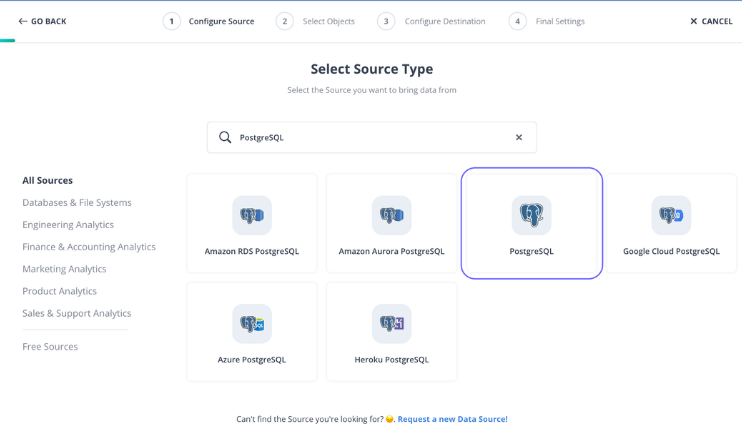Clear the search box with the X icon
The image size is (742, 441).
[x=519, y=137]
